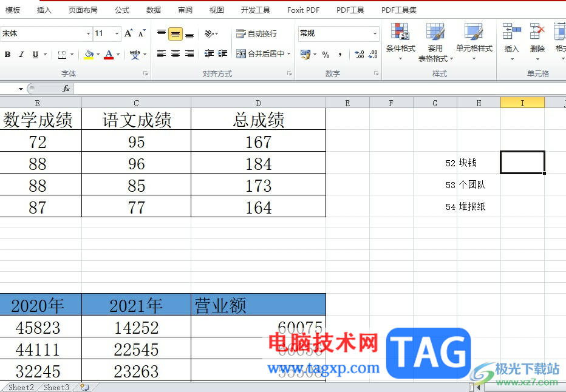Screen dimensions: 566x392
Task: Open the fill color dropdown arrow
Action: 98,55
